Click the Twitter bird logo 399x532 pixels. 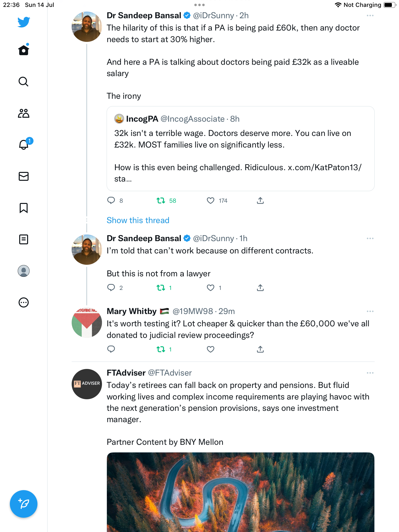[x=24, y=22]
